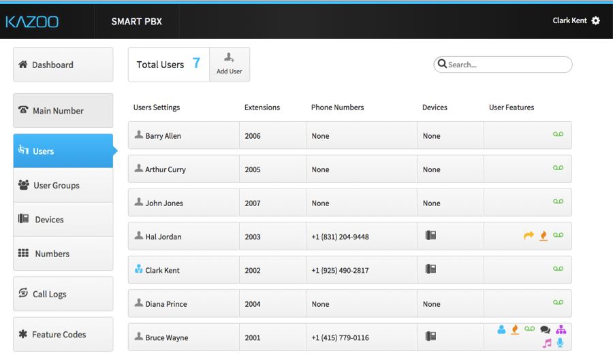Click the Clark Kent account name in header
The image size is (613, 364).
[569, 20]
